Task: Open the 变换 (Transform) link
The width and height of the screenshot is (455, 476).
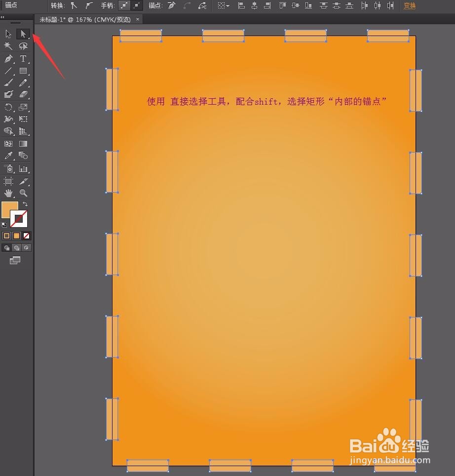Action: tap(410, 6)
